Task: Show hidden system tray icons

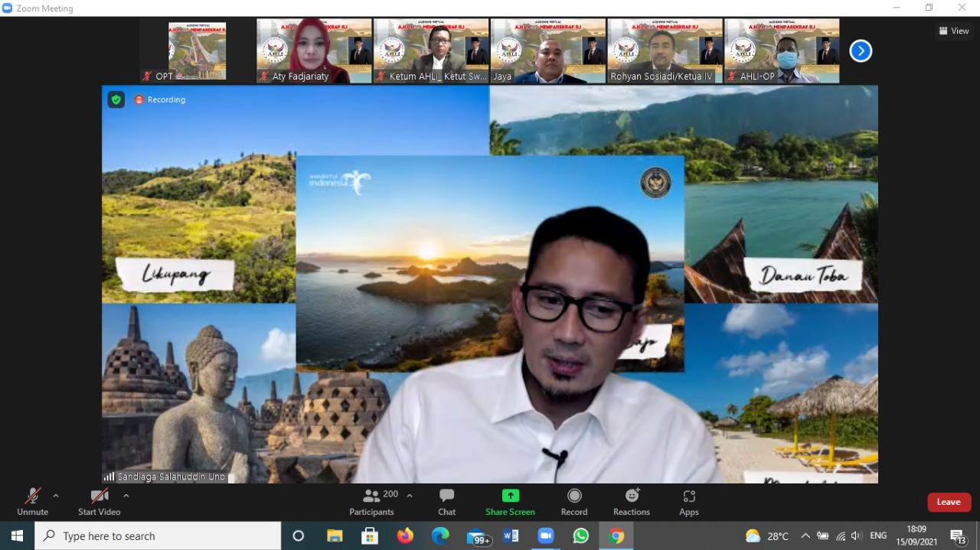Action: pyautogui.click(x=805, y=536)
